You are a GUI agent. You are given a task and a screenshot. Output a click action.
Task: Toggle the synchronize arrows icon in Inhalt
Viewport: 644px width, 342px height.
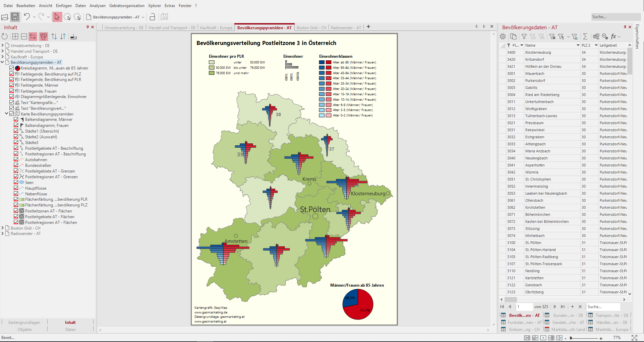click(x=33, y=37)
